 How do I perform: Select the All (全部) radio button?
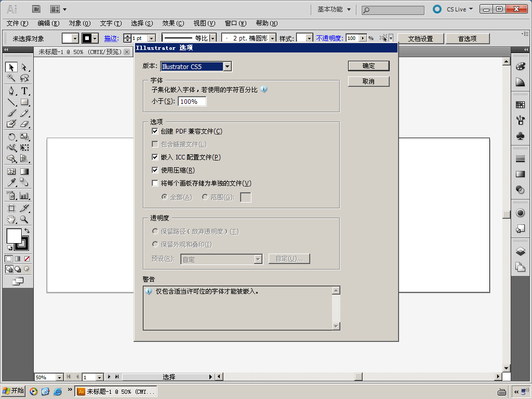pos(165,197)
